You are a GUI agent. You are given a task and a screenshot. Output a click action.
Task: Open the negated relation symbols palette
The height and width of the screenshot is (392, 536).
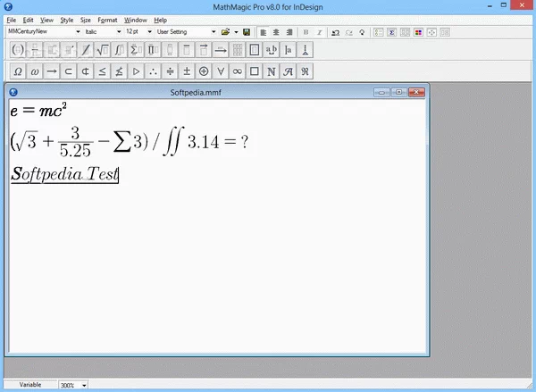(x=119, y=71)
